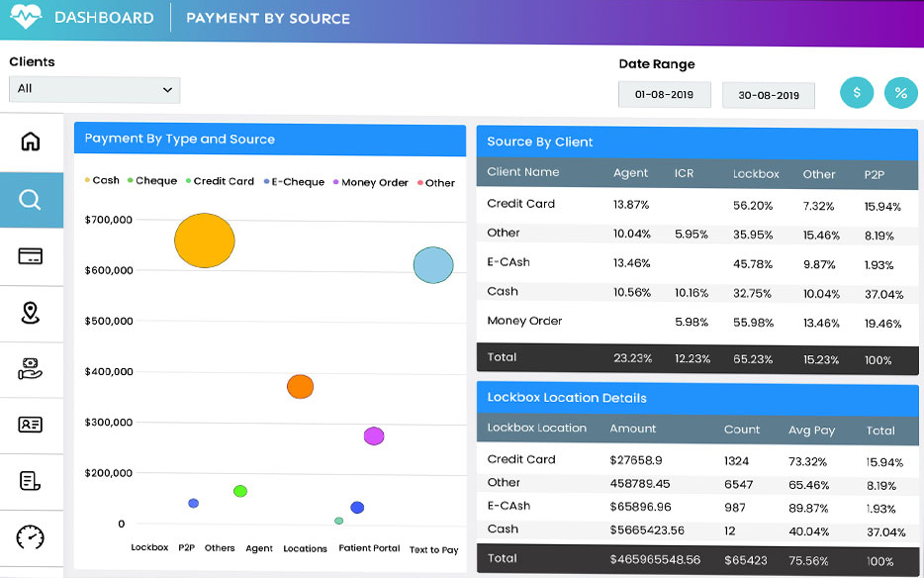Image resolution: width=924 pixels, height=578 pixels.
Task: Open the speedometer gauge icon at sidebar bottom
Action: pos(32,535)
